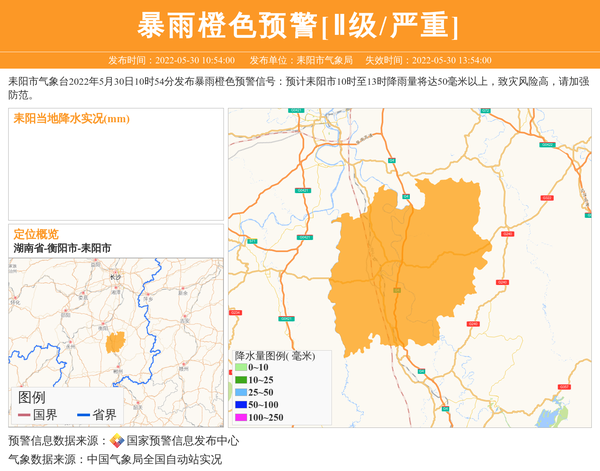Screen dimensions: 600x471
Task: Click the 降水量图例(毫米) legend title
Action: pyautogui.click(x=275, y=356)
